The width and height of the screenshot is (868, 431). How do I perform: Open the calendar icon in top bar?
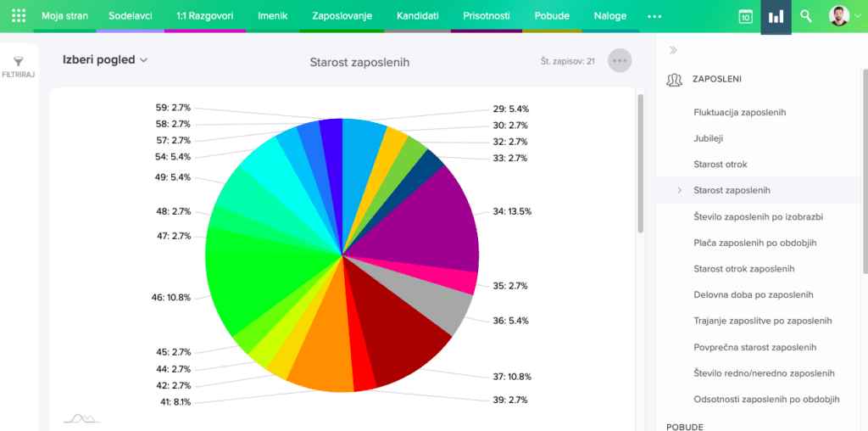click(x=745, y=16)
